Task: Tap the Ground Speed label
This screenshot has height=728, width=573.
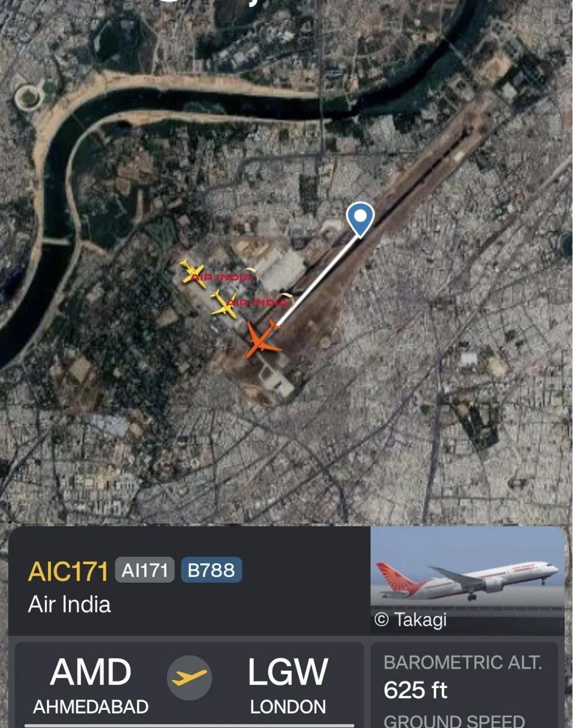Action: coord(454,721)
